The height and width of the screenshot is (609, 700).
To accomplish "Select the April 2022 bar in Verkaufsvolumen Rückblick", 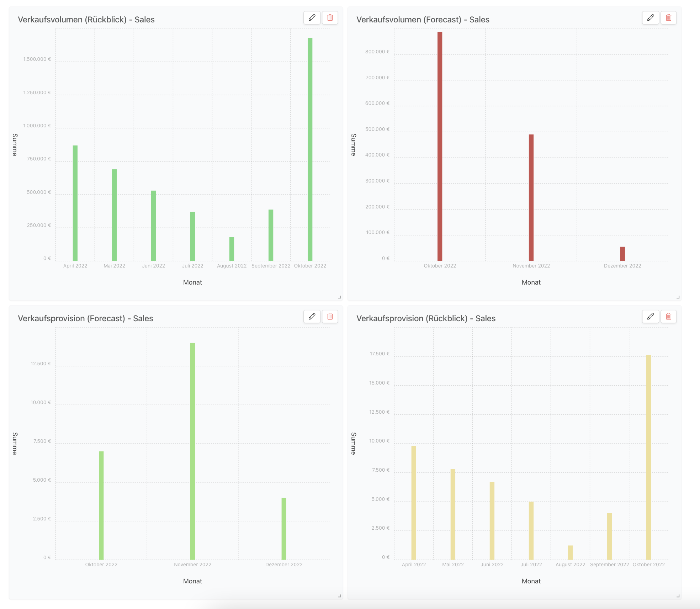I will [75, 203].
